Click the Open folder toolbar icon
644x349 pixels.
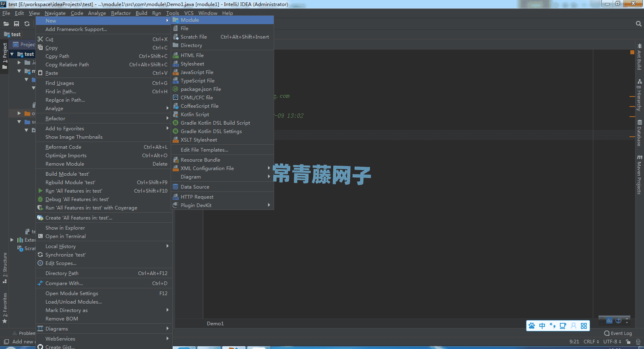(x=6, y=24)
